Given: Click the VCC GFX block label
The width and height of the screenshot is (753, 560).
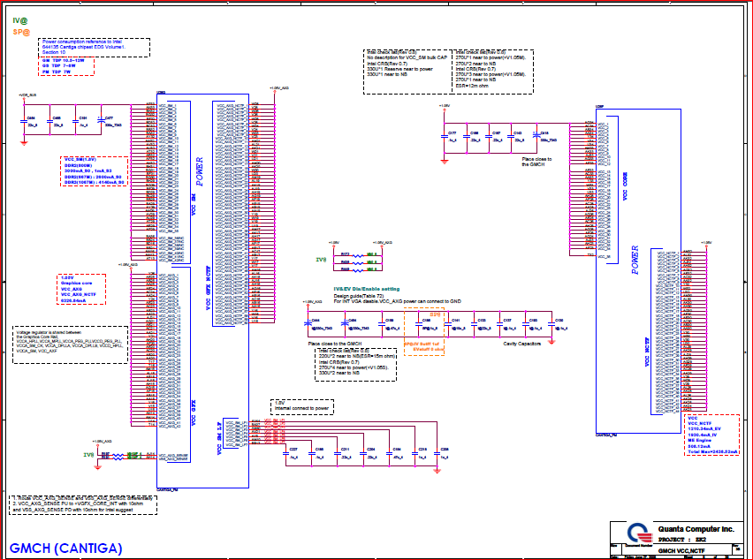Looking at the screenshot, I should (194, 413).
